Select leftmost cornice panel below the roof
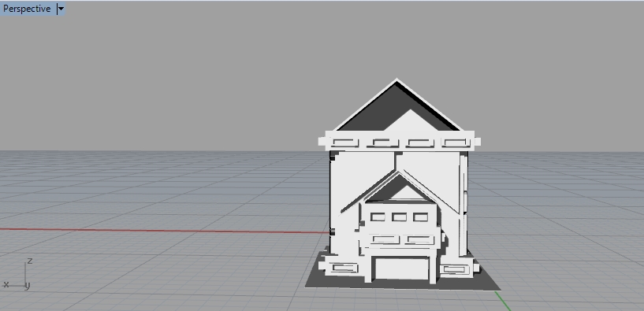The width and height of the screenshot is (644, 311). point(345,143)
